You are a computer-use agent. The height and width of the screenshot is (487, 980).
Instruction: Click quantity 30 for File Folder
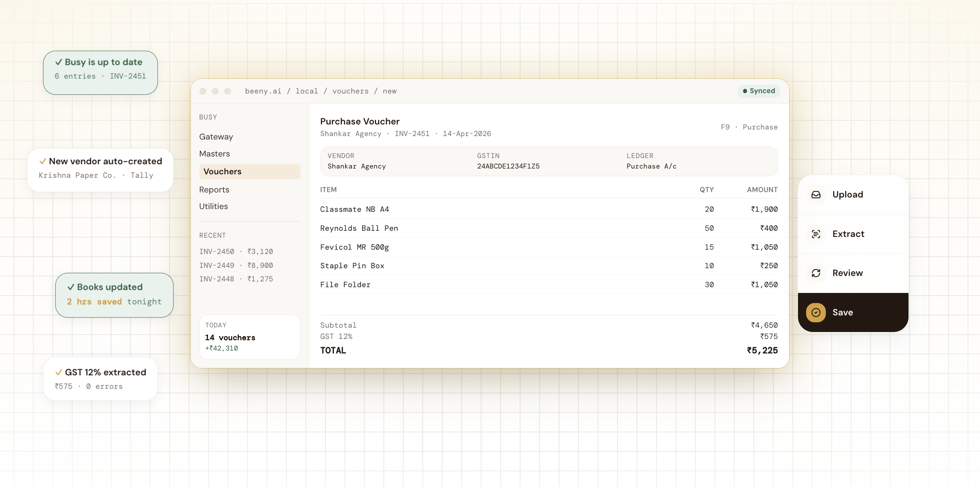[709, 284]
